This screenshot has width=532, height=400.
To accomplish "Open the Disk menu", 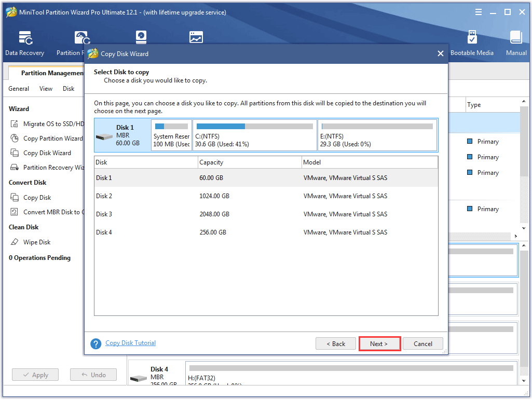I will [69, 89].
